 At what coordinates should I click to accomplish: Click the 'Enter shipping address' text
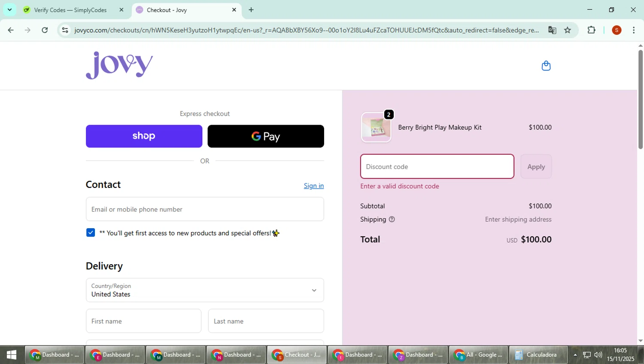[x=518, y=219]
